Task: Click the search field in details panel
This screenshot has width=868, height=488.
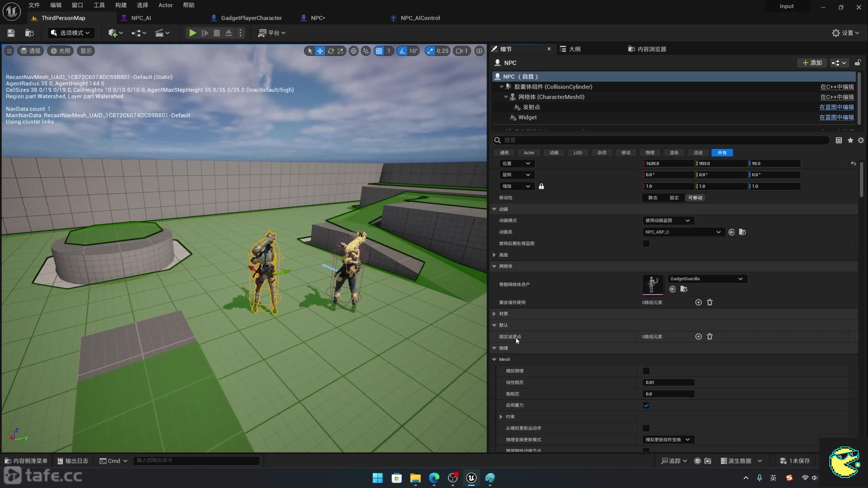Action: coord(661,140)
